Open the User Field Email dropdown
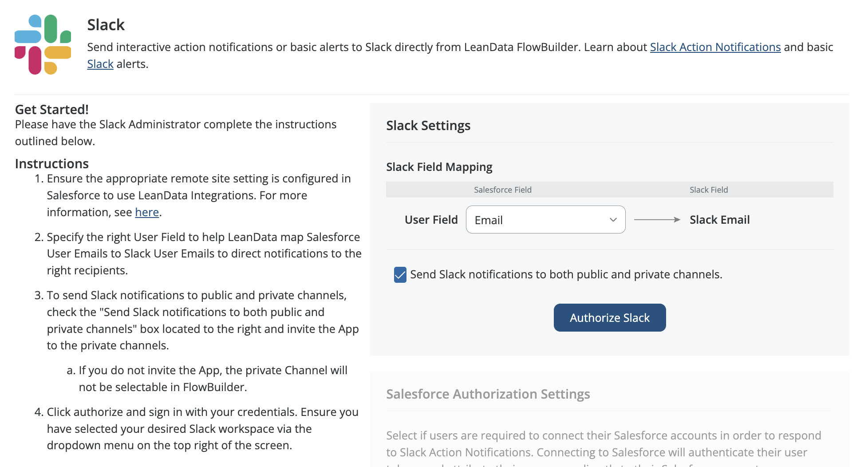The width and height of the screenshot is (868, 467). (545, 220)
